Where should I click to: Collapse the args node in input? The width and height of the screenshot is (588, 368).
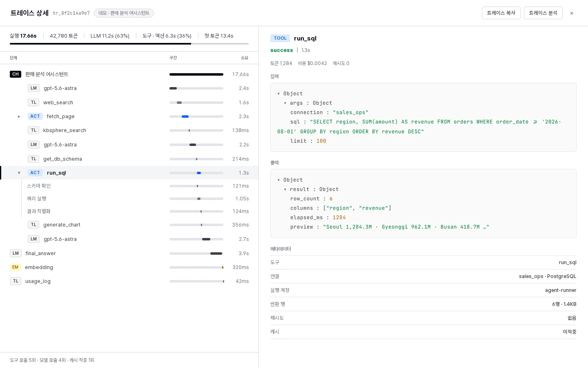coord(285,103)
